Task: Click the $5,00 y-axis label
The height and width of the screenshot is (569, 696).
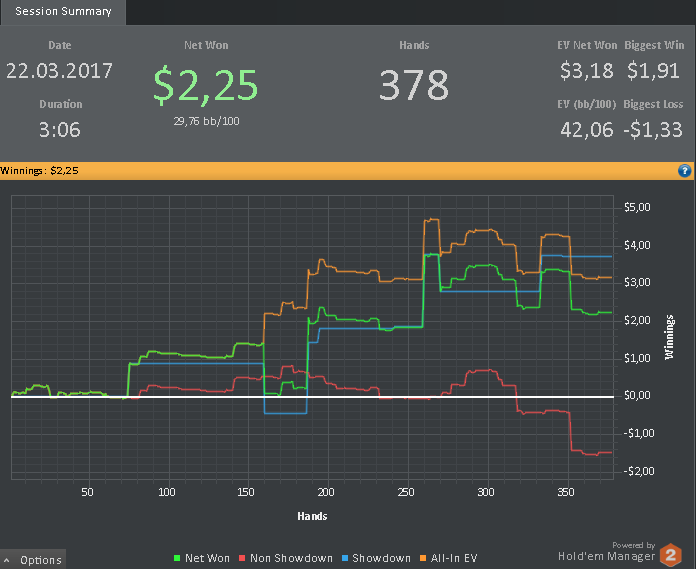Action: (637, 207)
